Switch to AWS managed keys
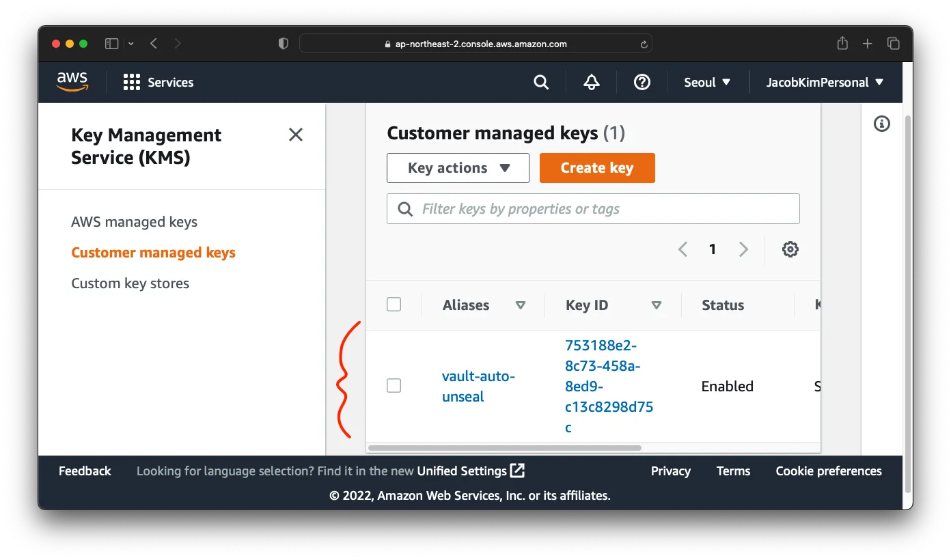Screen dimensions: 951x560 click(x=134, y=221)
